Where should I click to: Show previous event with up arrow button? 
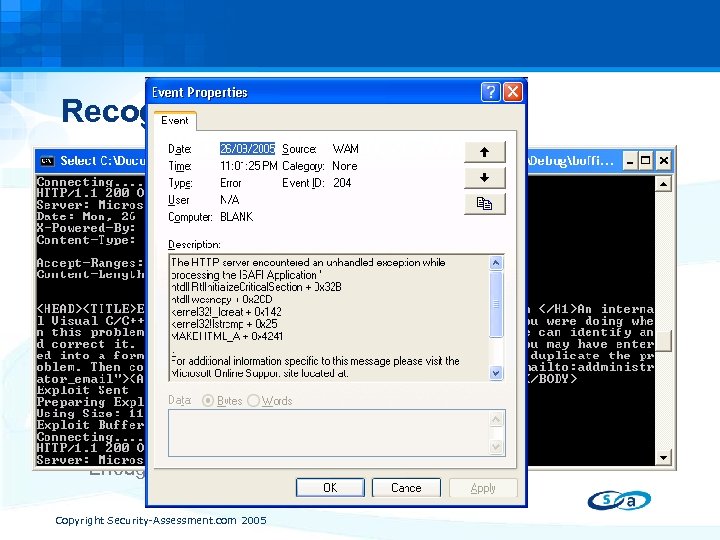[484, 152]
